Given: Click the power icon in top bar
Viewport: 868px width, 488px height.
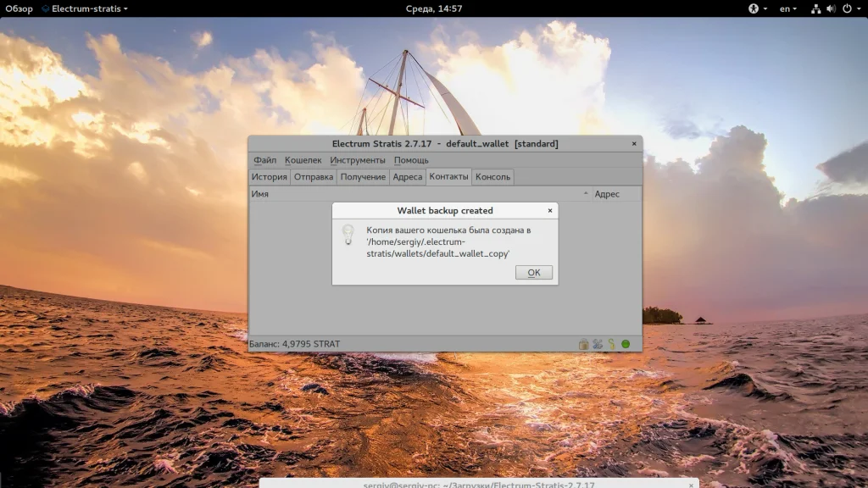Looking at the screenshot, I should [x=846, y=8].
